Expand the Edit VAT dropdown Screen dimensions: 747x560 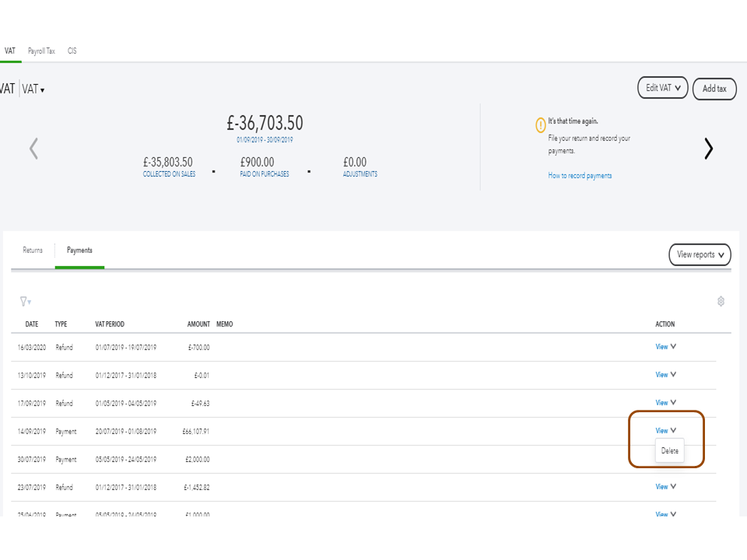[x=662, y=88]
